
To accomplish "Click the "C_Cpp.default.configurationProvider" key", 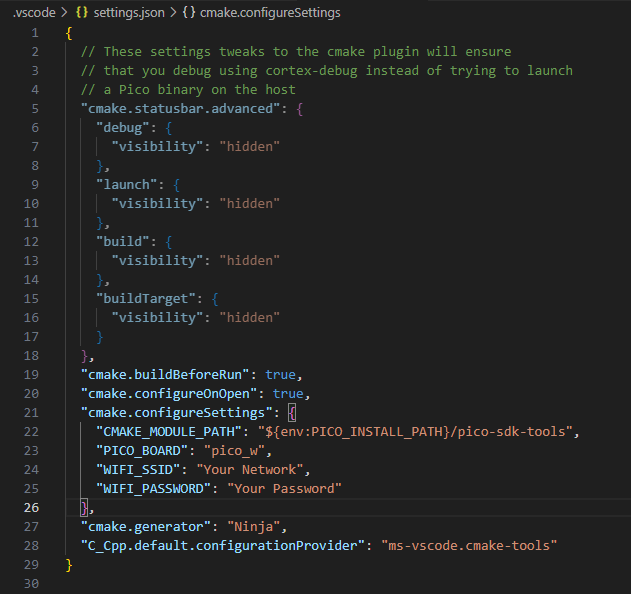I will (223, 546).
